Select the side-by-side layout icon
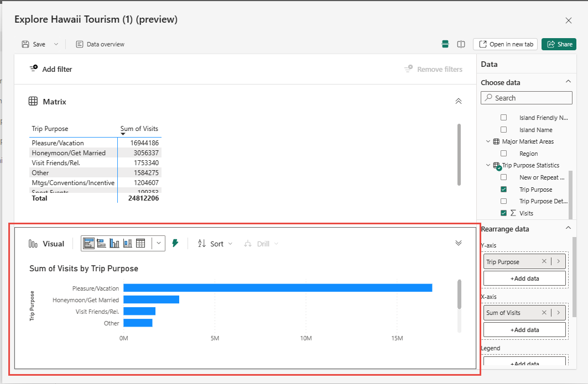Viewport: 588px width, 384px height. coord(461,44)
